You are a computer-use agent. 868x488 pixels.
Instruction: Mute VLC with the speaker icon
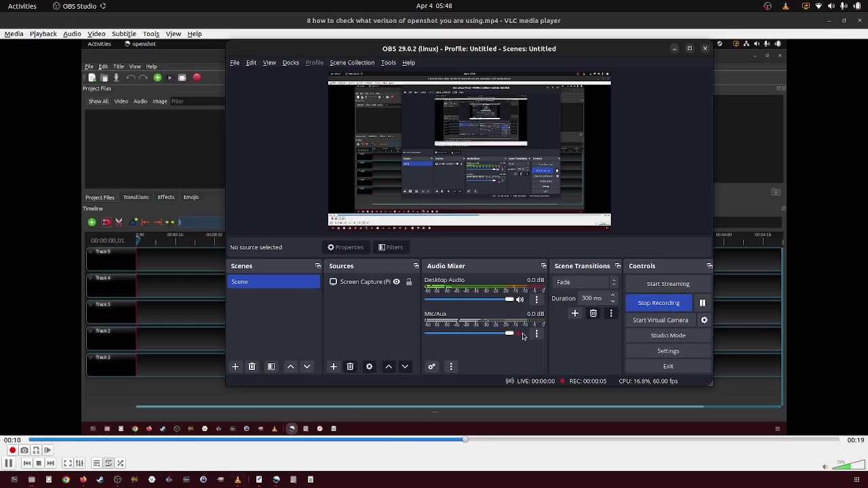coord(825,466)
